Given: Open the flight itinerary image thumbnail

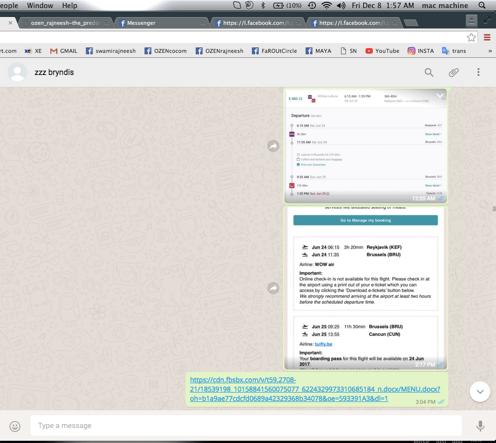Looking at the screenshot, I should pos(366,146).
